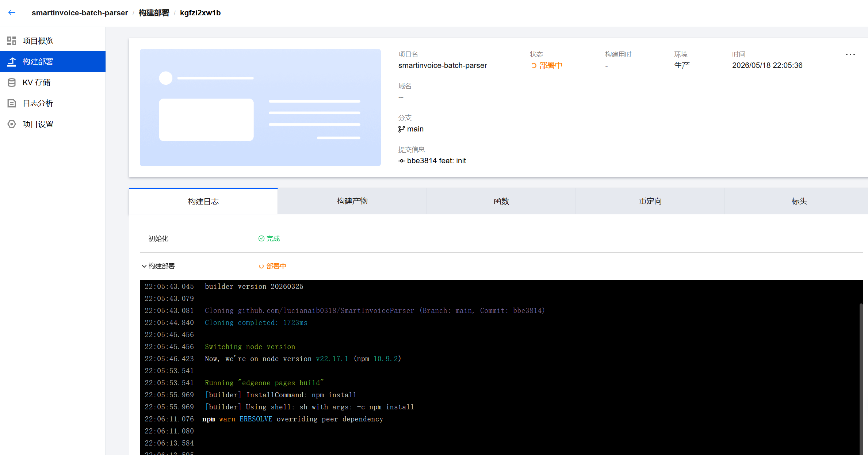
Task: Click the 'Cloning completed: 1723ms' log line
Action: [256, 323]
